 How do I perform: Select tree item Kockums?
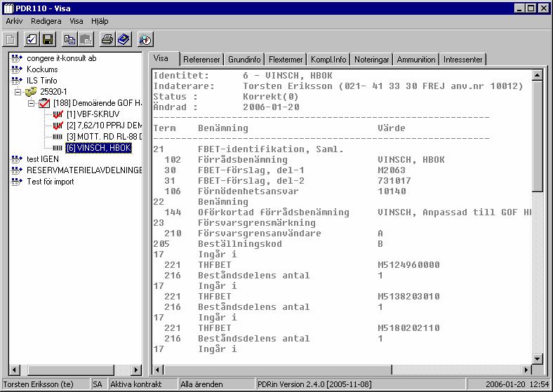coord(42,69)
